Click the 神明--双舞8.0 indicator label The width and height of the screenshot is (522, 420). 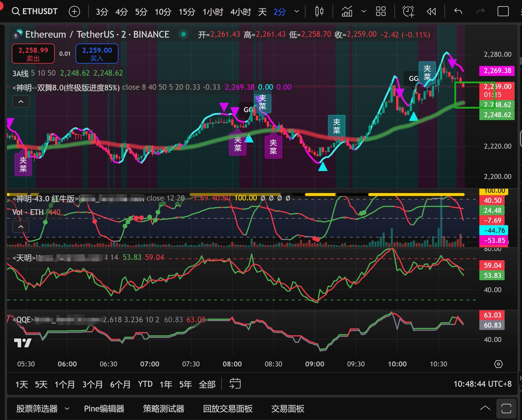[66, 87]
